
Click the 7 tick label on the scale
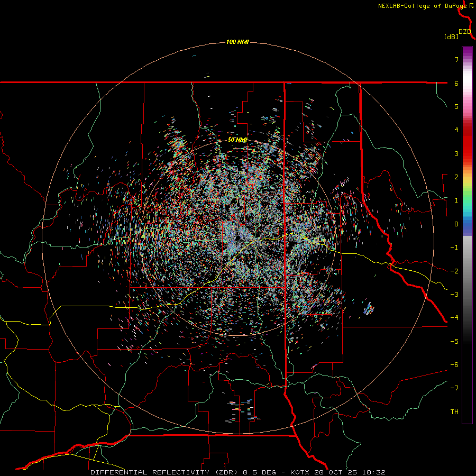pos(456,59)
